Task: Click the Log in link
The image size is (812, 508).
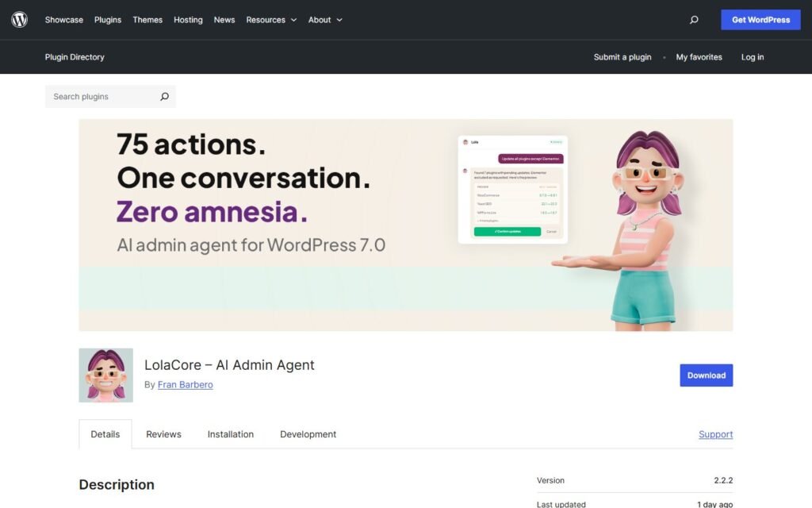Action: [753, 57]
